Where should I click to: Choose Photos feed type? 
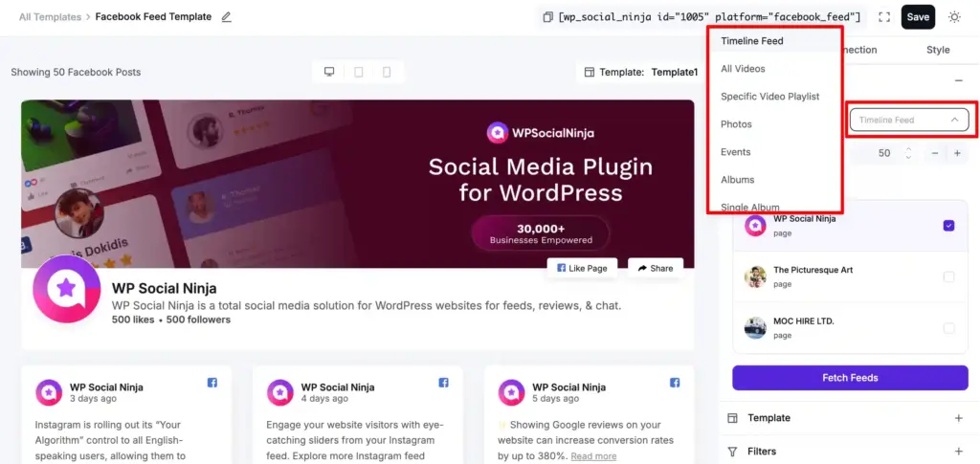(775, 123)
